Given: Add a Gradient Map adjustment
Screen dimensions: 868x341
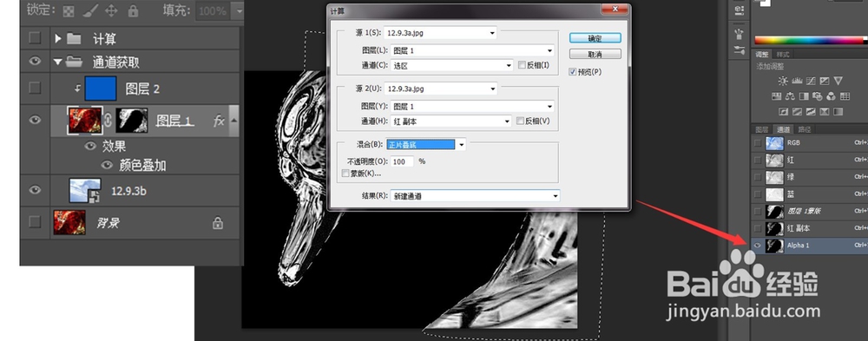Looking at the screenshot, I should [x=838, y=112].
